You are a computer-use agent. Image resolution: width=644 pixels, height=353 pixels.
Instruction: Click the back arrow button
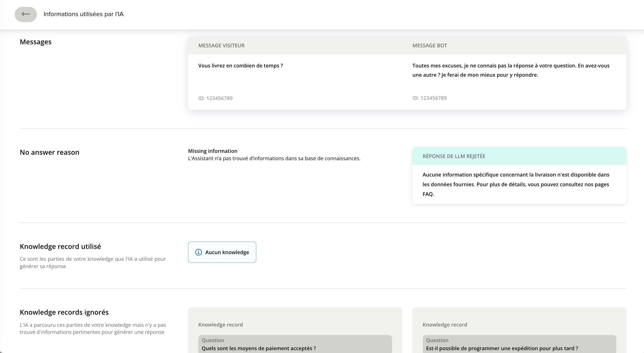[26, 14]
